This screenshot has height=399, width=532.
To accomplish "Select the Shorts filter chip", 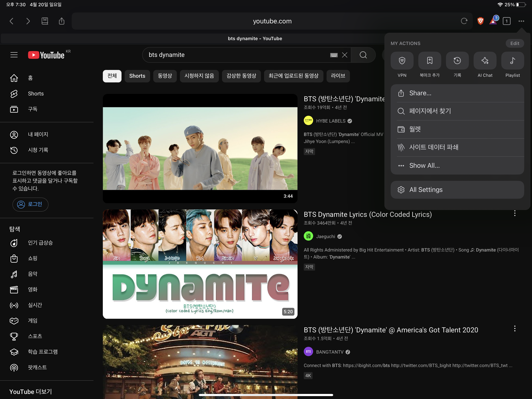I will point(137,76).
